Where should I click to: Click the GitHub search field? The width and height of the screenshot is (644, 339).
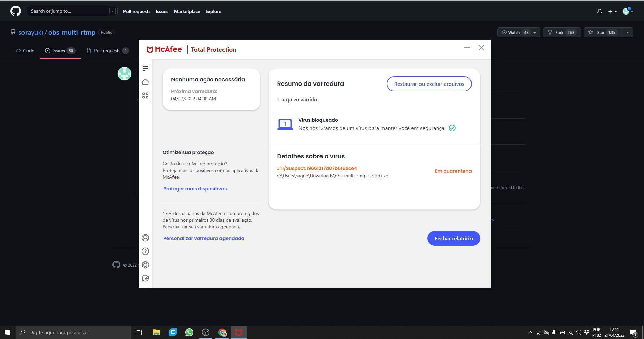[x=72, y=11]
